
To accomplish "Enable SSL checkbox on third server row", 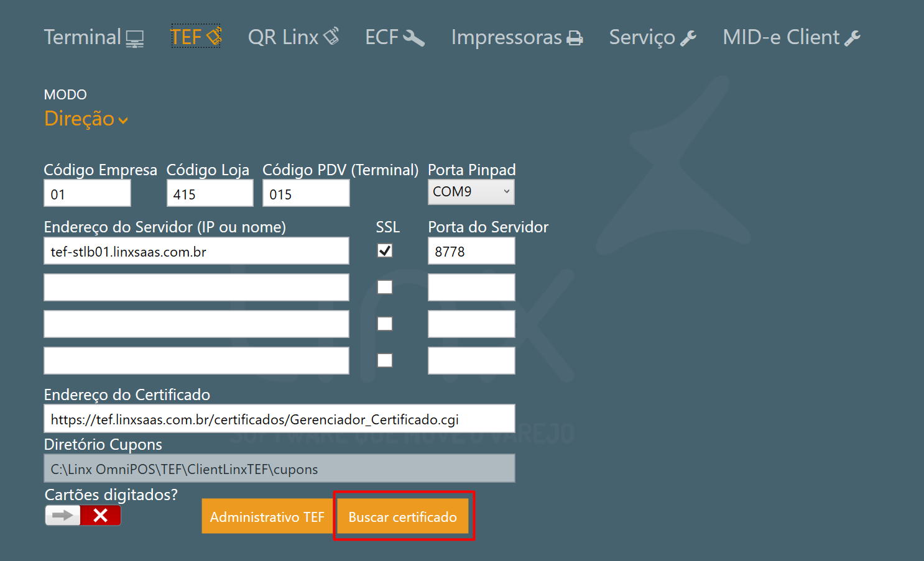I will coord(385,324).
